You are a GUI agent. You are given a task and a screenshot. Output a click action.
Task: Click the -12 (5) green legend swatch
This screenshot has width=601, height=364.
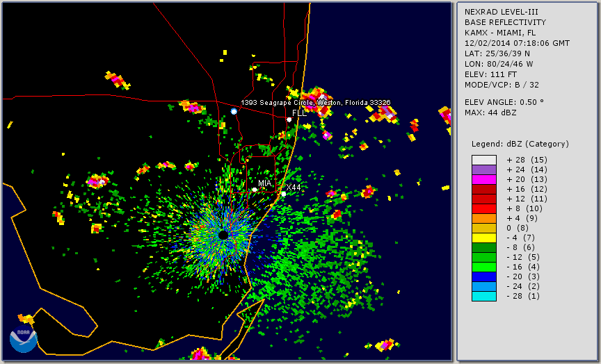coord(483,257)
